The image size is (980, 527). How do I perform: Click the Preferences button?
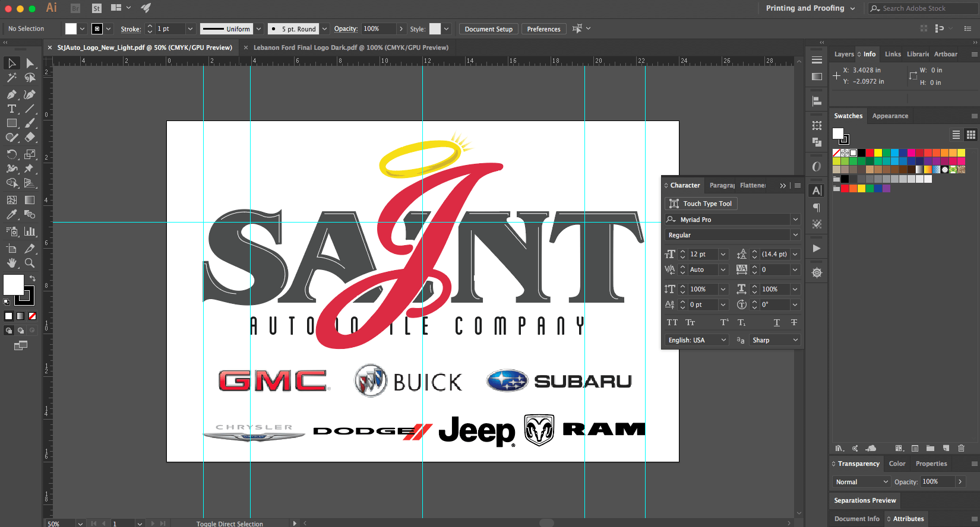point(543,29)
